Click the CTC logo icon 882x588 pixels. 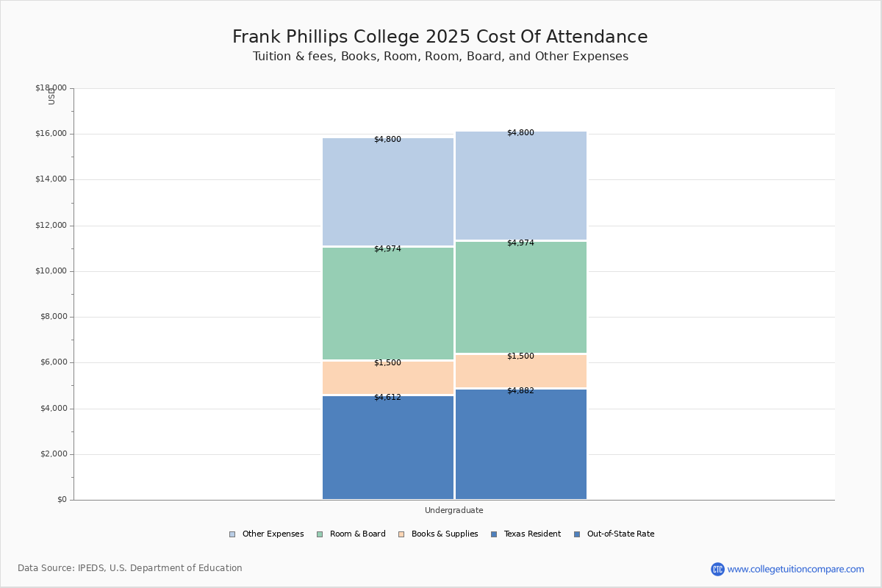pos(717,569)
